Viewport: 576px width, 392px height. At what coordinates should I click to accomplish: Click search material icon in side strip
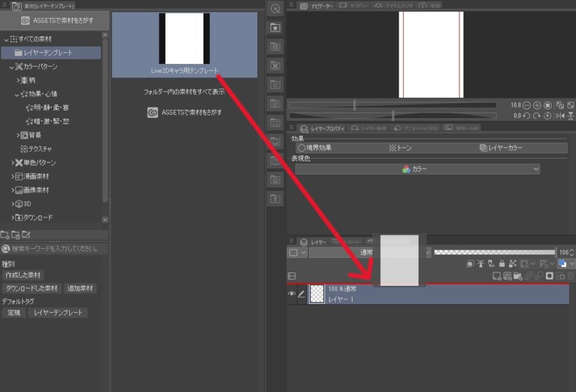[275, 8]
